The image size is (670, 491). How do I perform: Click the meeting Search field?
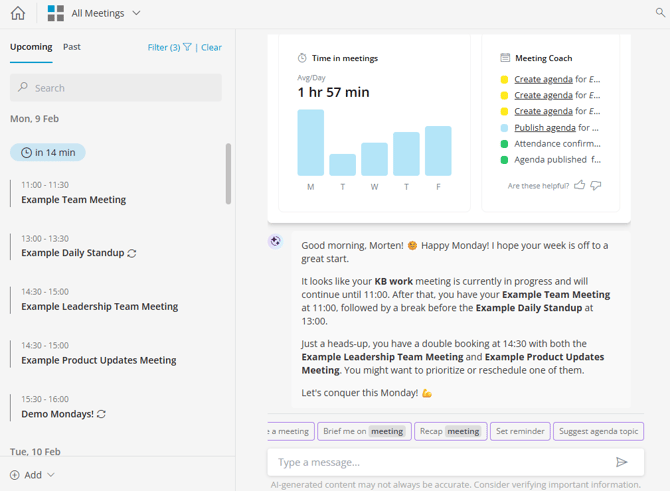116,88
